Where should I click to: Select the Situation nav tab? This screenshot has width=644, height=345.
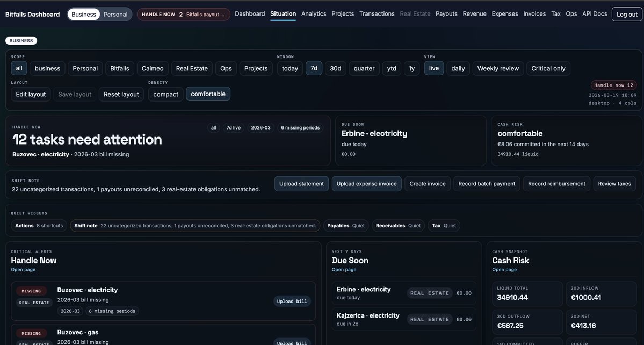pyautogui.click(x=283, y=13)
